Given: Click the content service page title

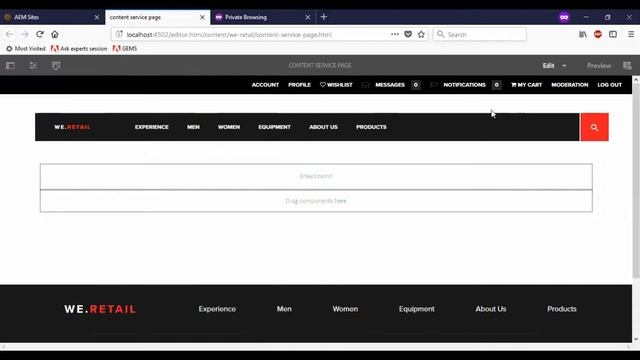Looking at the screenshot, I should (320, 65).
